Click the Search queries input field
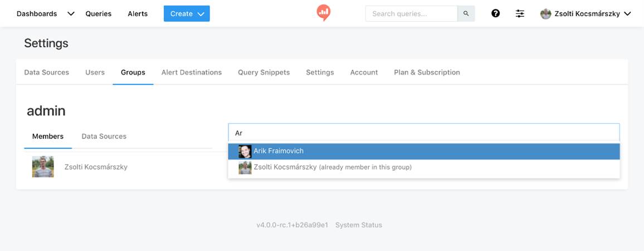Screen dimensions: 644x251 point(412,13)
